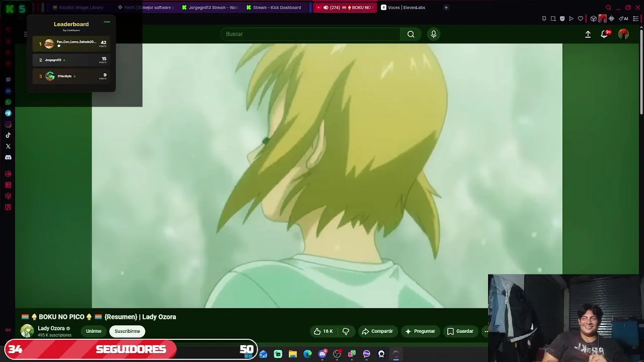Image resolution: width=644 pixels, height=362 pixels.
Task: Click the AI assistant toolbar button
Action: [x=624, y=19]
